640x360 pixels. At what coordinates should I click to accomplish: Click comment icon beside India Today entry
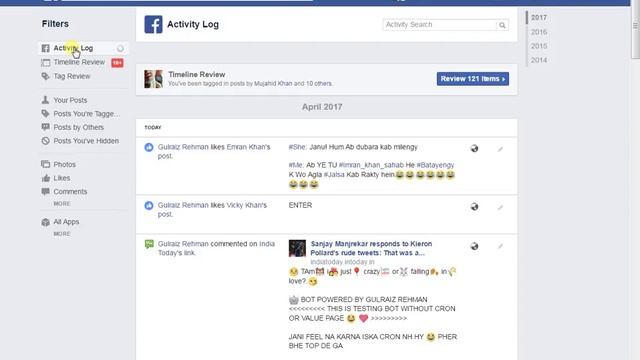click(x=149, y=244)
